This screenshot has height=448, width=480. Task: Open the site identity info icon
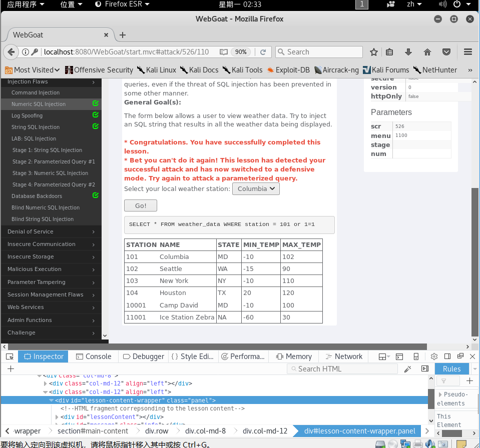[26, 52]
